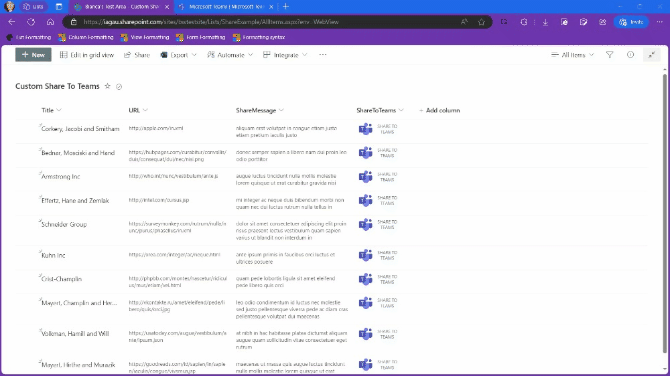
Task: Expand the URL column menu
Action: click(x=145, y=110)
